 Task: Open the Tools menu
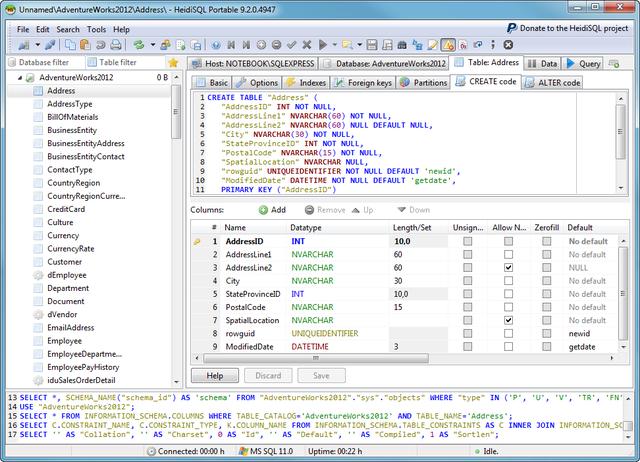point(96,30)
